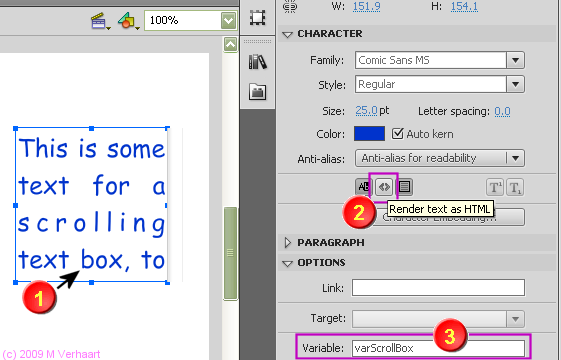Open the blue text Color swatch
561x360 pixels.
pos(369,133)
